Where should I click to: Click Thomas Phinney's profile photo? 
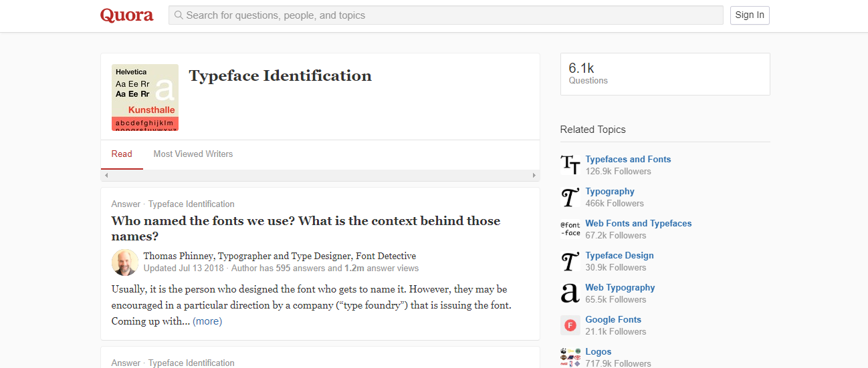[125, 262]
